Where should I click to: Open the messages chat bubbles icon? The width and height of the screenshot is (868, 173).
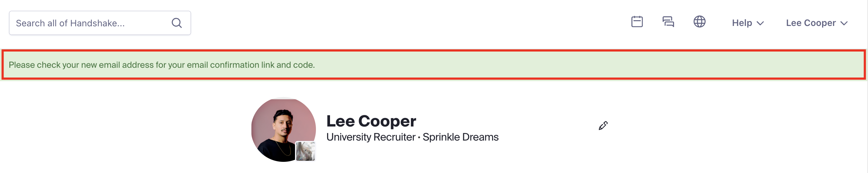(668, 22)
